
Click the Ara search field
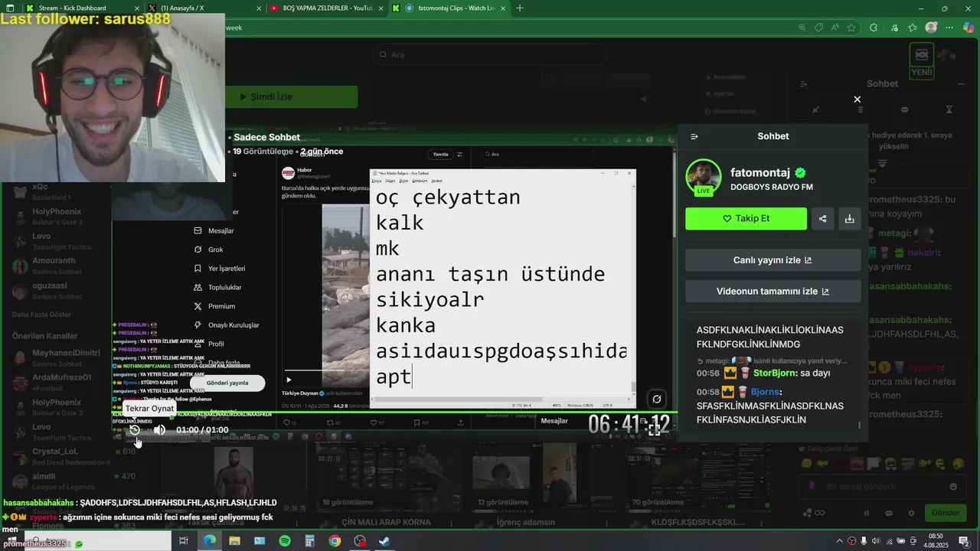[x=490, y=55]
